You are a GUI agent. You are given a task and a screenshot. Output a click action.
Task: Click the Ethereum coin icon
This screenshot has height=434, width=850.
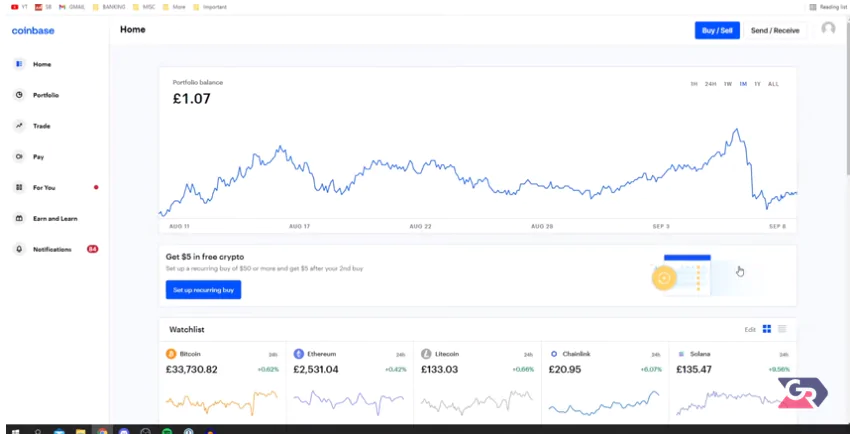pos(299,354)
